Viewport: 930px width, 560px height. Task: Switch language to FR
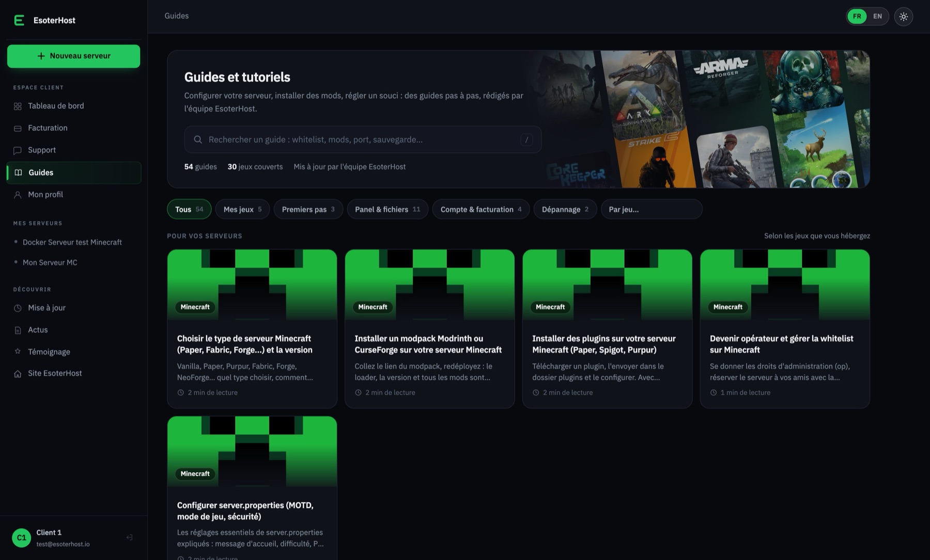[857, 16]
